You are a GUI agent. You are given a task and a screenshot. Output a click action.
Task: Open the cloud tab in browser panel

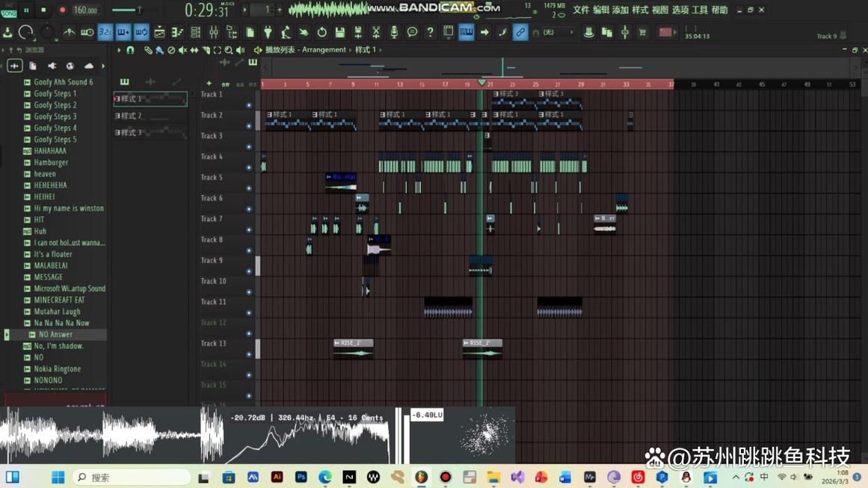click(x=89, y=66)
